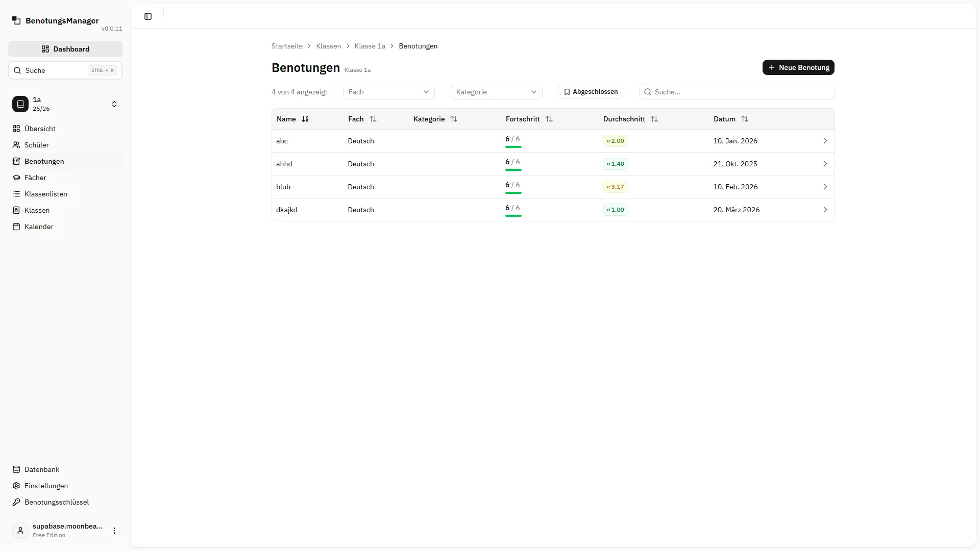Click the Benotungen breadcrumb
This screenshot has width=980, height=551.
pos(418,46)
